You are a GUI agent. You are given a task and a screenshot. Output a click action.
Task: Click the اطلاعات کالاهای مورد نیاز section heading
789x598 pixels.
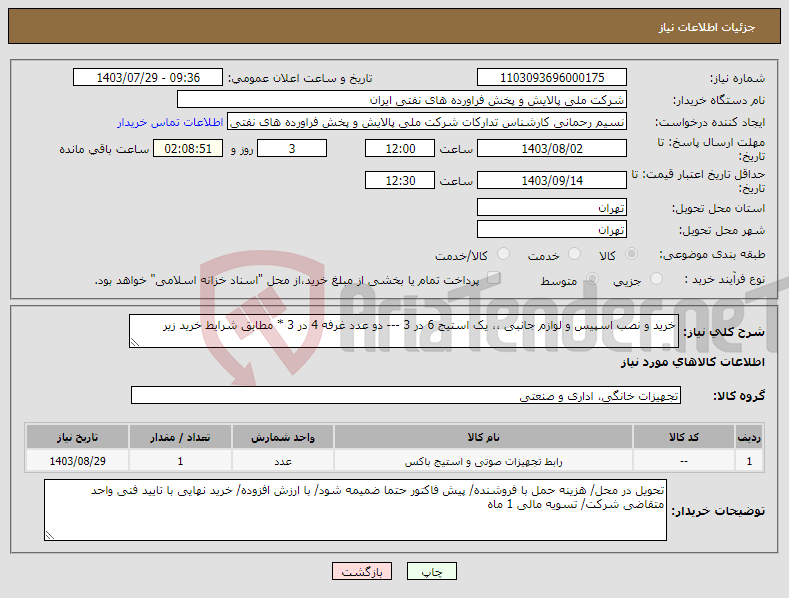pyautogui.click(x=692, y=362)
